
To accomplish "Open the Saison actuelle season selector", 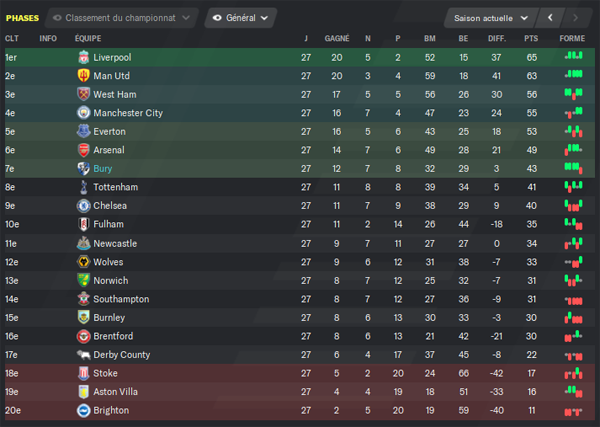I will 491,18.
